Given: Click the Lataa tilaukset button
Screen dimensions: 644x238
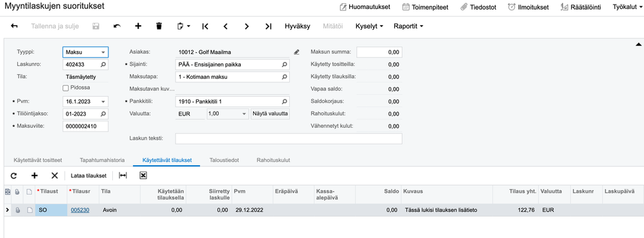Looking at the screenshot, I should pyautogui.click(x=88, y=175).
